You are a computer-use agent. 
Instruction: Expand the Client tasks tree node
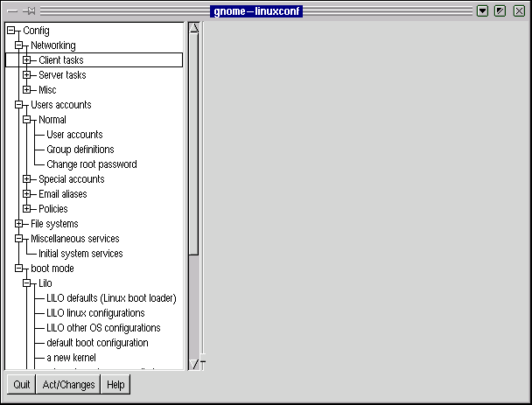coord(27,60)
